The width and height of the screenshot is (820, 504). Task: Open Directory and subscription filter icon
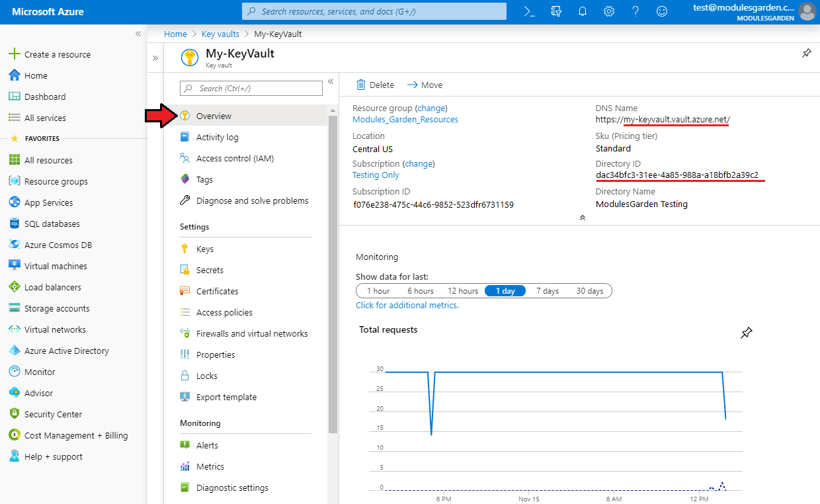556,11
